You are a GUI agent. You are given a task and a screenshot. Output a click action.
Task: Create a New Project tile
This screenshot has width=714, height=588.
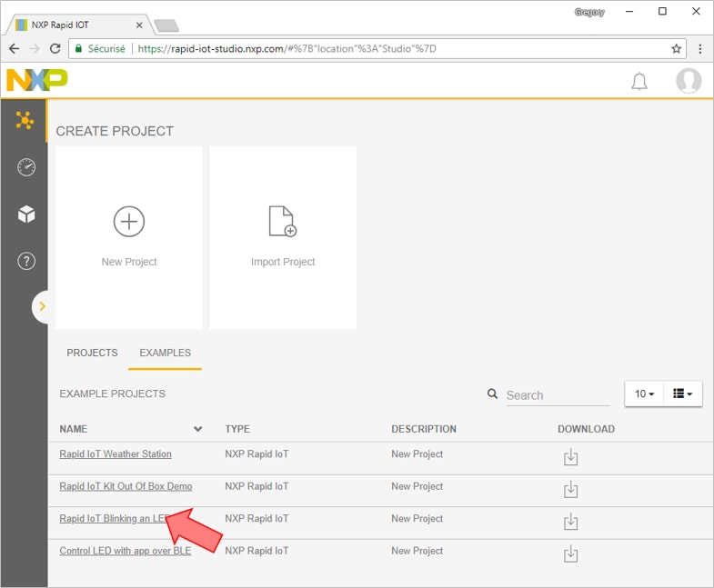click(129, 236)
